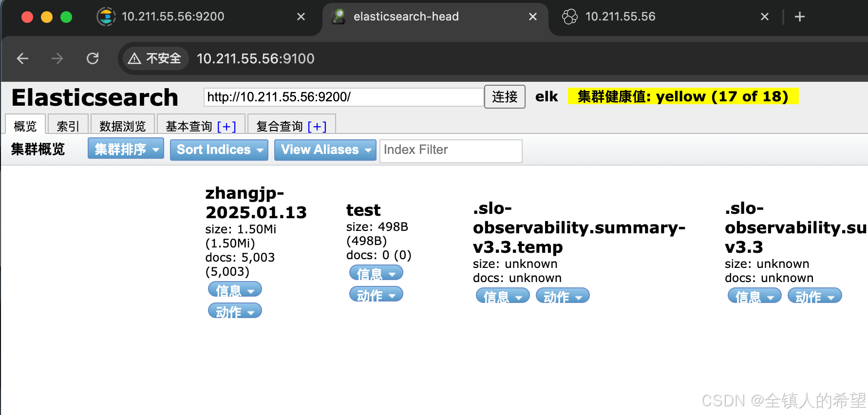
Task: Click the macOS yellow minimize button
Action: (47, 17)
